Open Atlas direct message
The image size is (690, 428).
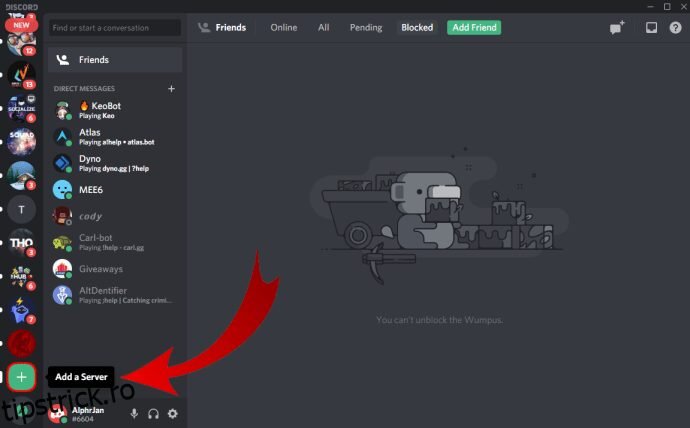(115, 137)
